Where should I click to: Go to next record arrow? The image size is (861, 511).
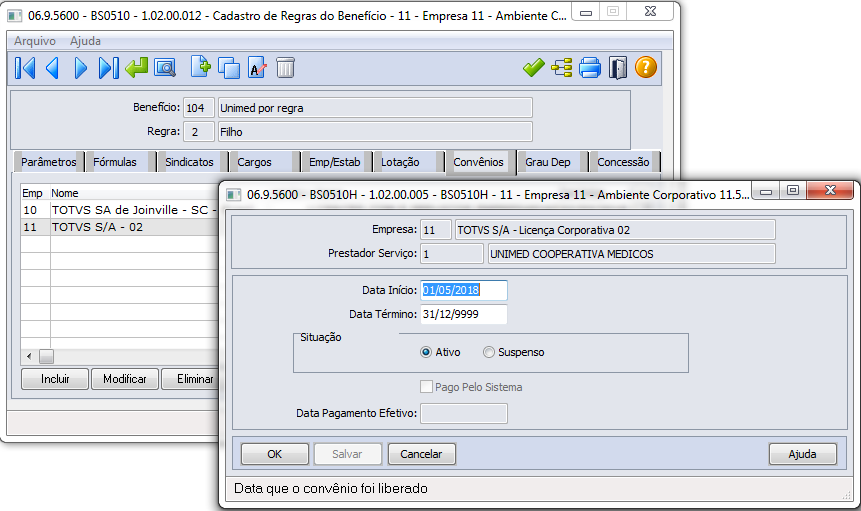pos(81,68)
